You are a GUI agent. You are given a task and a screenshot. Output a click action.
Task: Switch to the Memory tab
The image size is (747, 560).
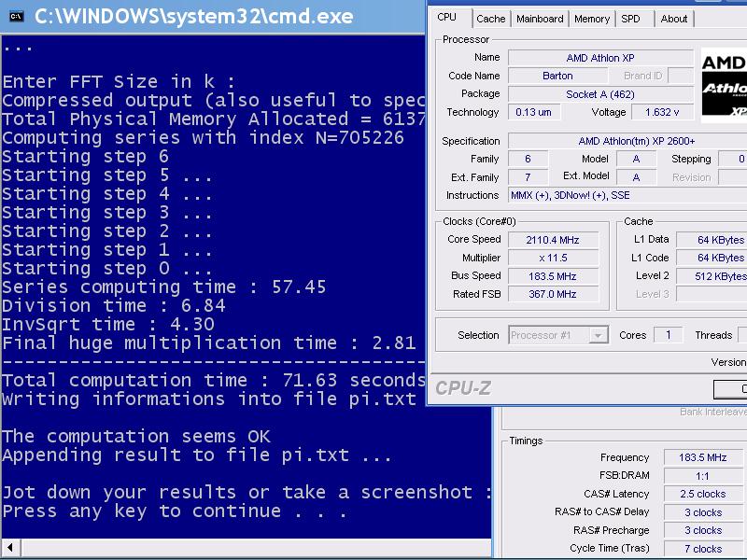592,19
